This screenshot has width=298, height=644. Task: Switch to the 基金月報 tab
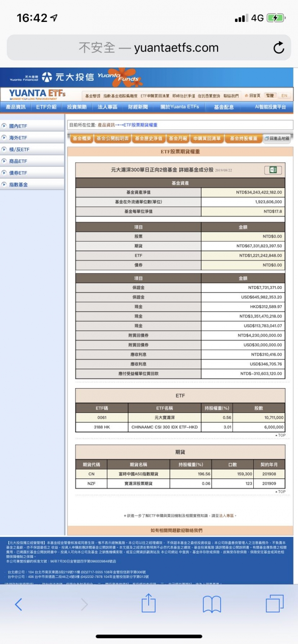point(178,138)
